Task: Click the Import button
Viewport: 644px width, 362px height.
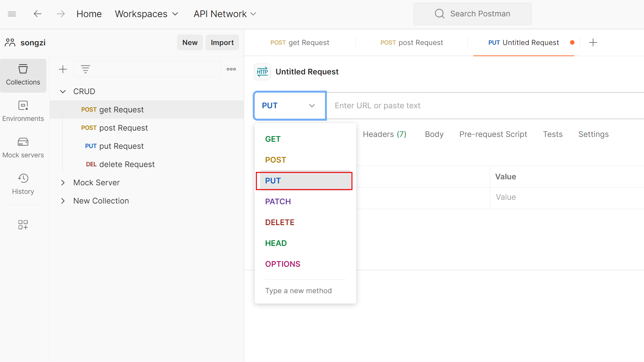Action: (x=222, y=42)
